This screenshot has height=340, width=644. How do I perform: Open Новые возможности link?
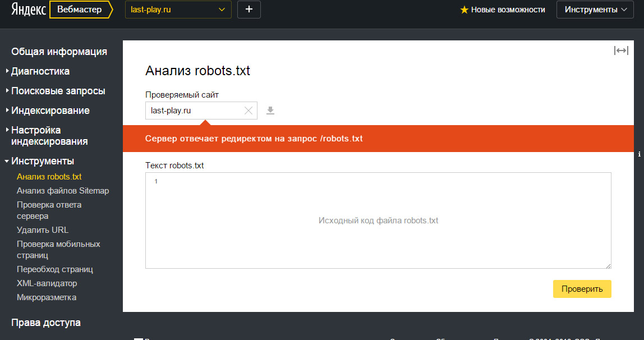[508, 10]
